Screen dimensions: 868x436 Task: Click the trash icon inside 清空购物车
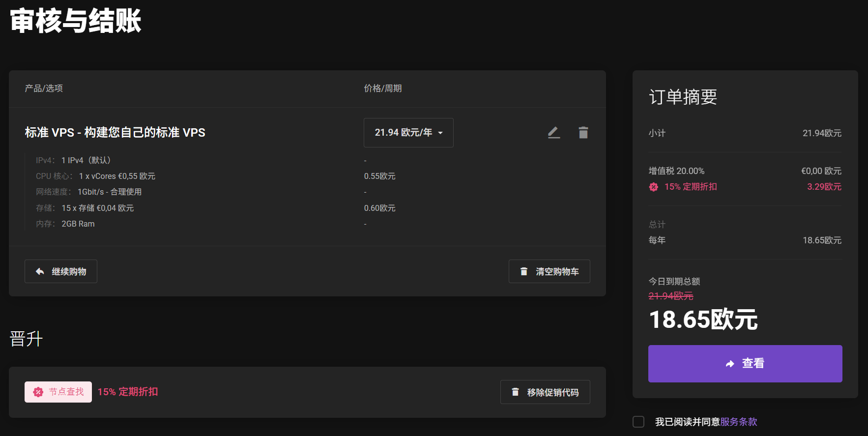[524, 271]
